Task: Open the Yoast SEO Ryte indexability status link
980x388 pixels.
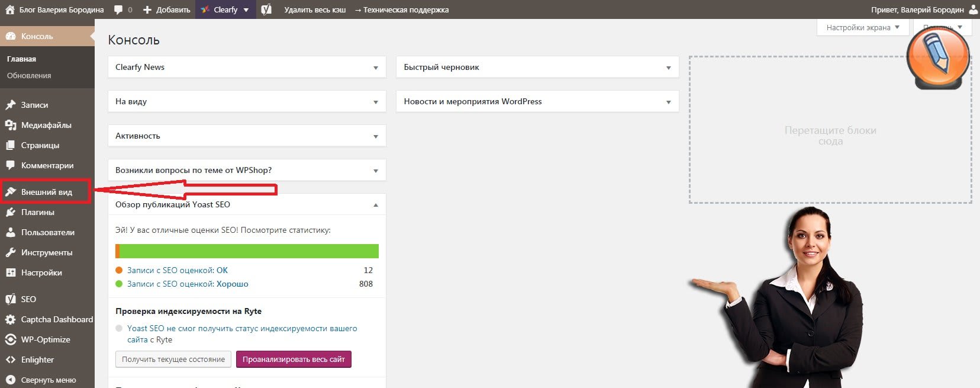Action: click(x=242, y=334)
